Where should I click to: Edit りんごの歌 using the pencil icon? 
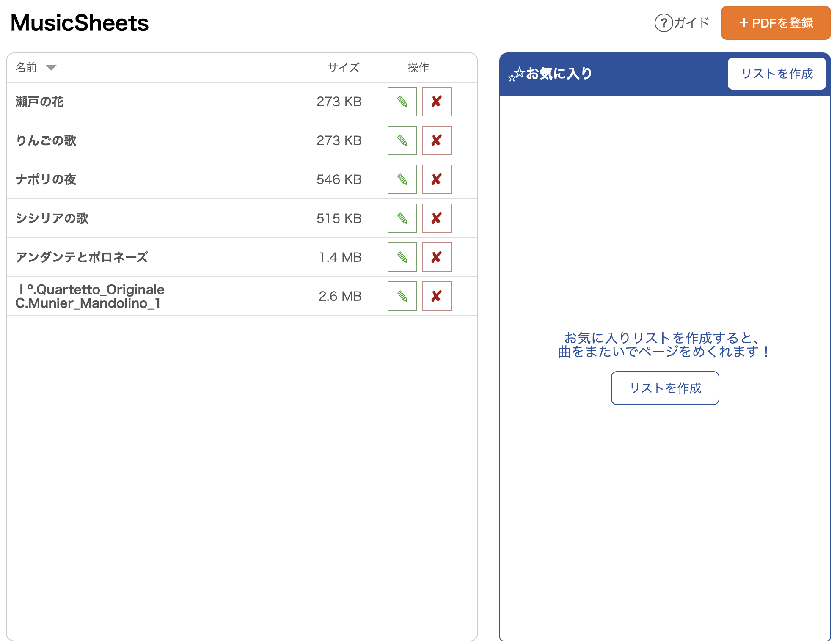coord(402,140)
